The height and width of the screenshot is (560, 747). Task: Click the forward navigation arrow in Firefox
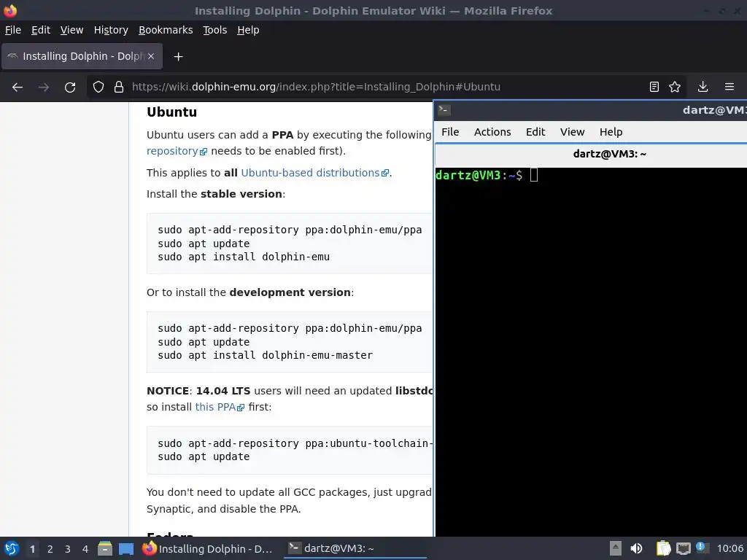43,87
